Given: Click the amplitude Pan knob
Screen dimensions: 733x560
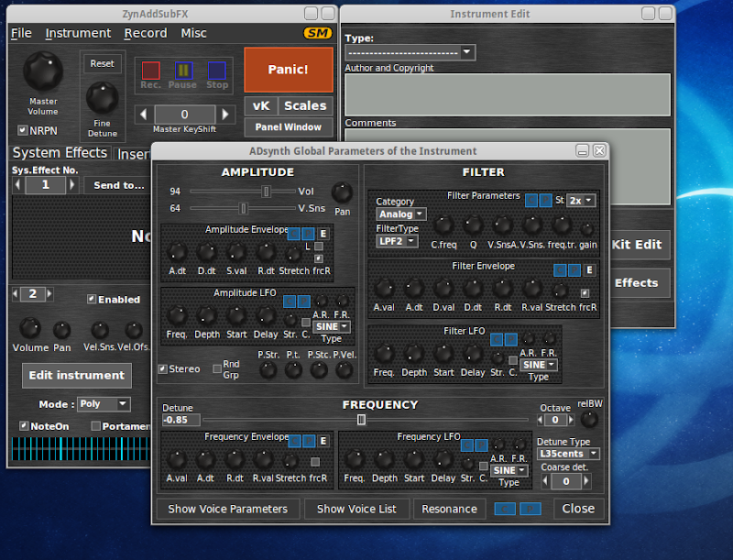Looking at the screenshot, I should (342, 192).
